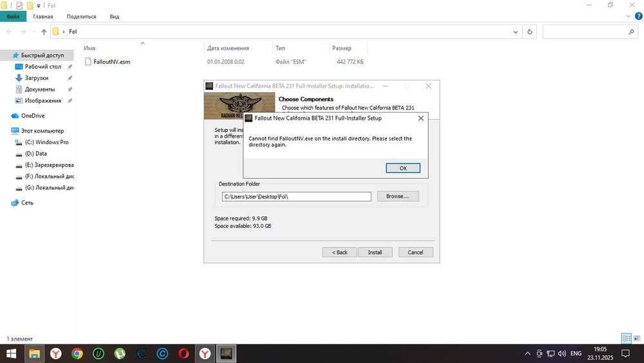Click File Explorer icon on the taskbar
This screenshot has height=363, width=644.
34,353
